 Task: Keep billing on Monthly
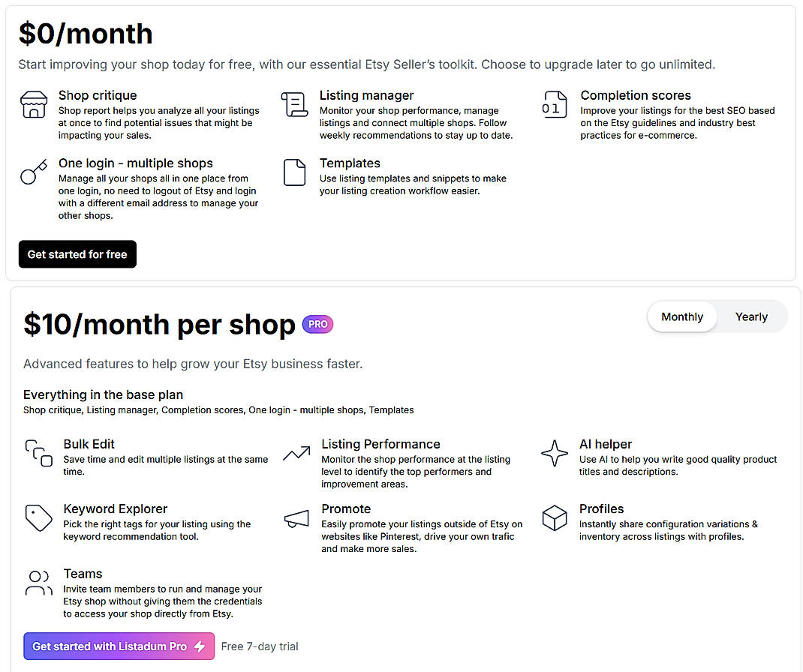click(681, 316)
